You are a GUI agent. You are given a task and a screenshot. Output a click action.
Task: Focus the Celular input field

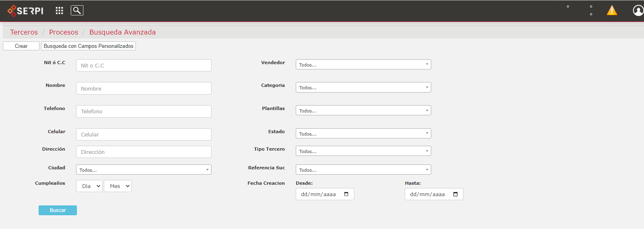(144, 134)
